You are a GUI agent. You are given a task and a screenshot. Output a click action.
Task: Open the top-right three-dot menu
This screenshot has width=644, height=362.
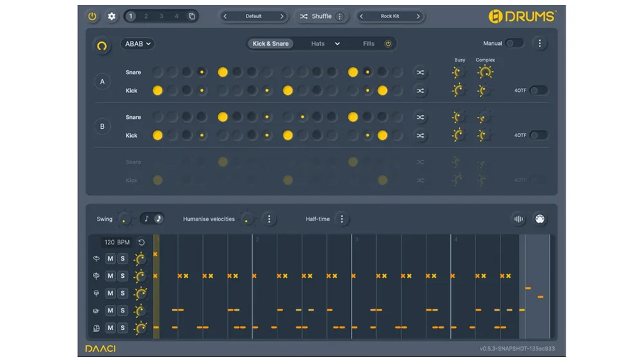tap(540, 43)
